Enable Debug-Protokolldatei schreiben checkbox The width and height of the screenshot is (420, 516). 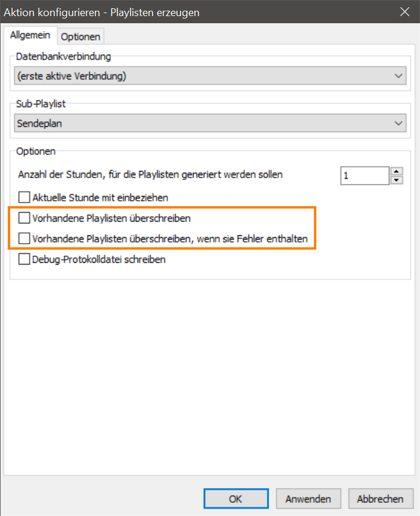pyautogui.click(x=24, y=259)
